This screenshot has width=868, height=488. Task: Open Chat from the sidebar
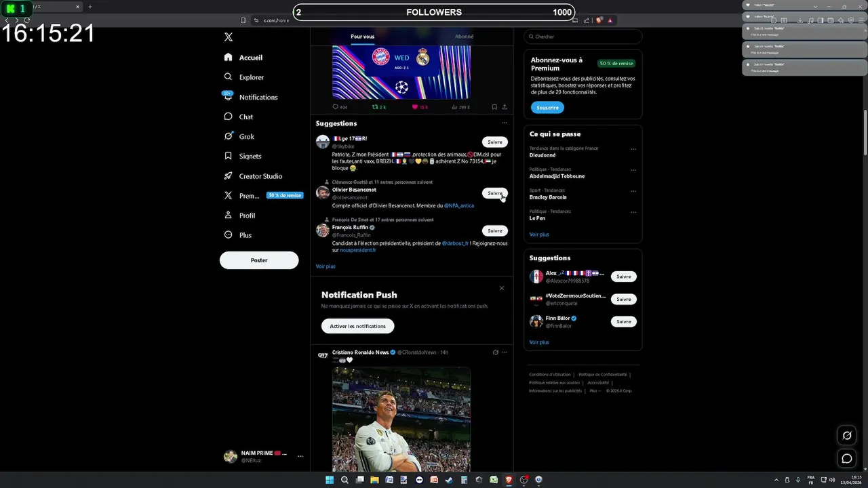coord(239,117)
